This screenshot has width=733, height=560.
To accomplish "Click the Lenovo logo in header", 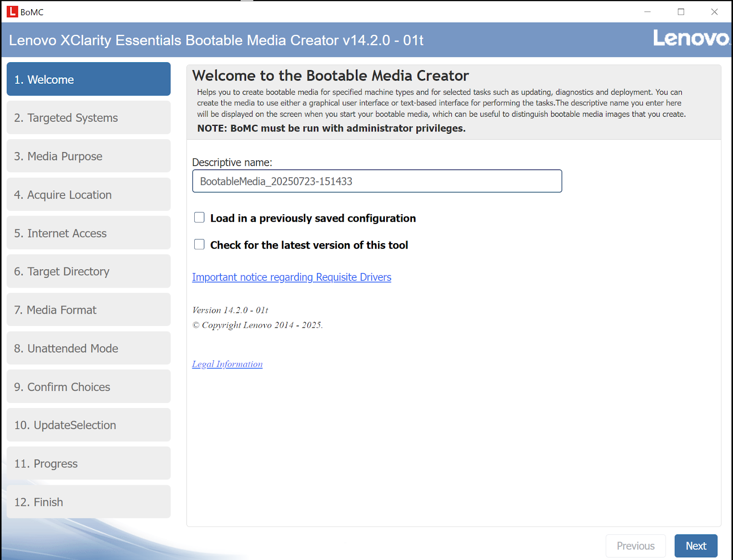I will [691, 38].
